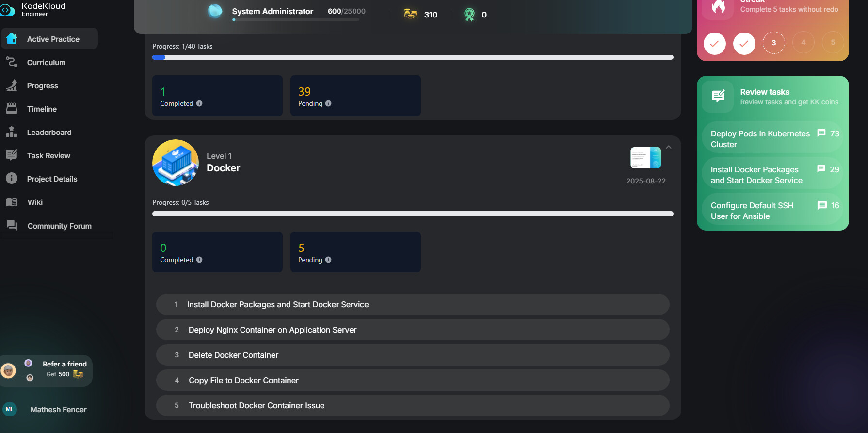Click the Timeline clapperboard icon
This screenshot has height=433, width=868.
point(12,109)
